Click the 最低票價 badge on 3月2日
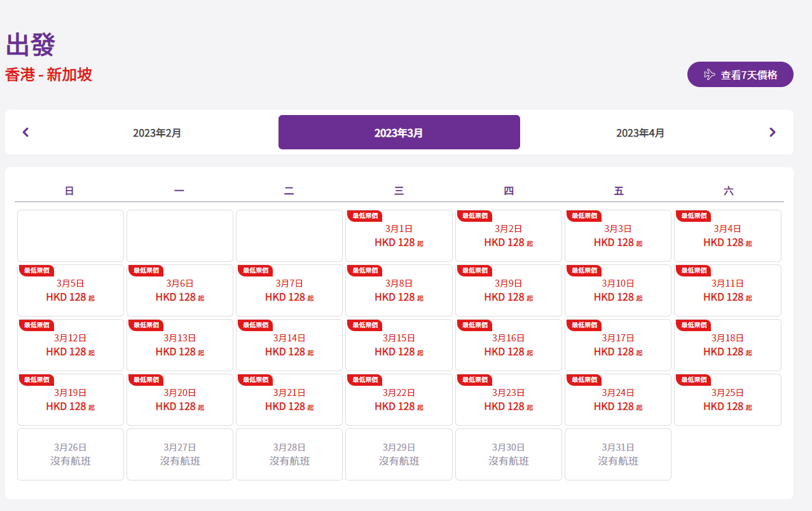812x511 pixels. (x=474, y=216)
